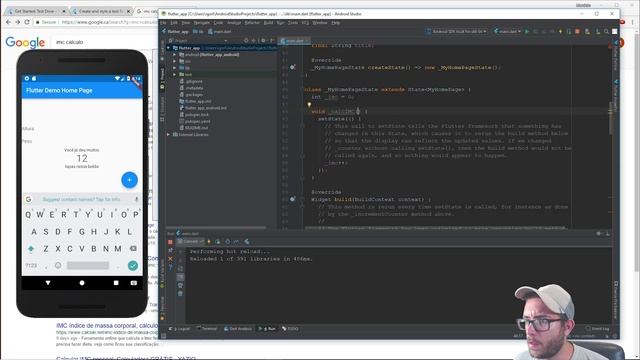The image size is (640, 360).
Task: Tap the Q key on the phone keyboard
Action: pos(28,215)
